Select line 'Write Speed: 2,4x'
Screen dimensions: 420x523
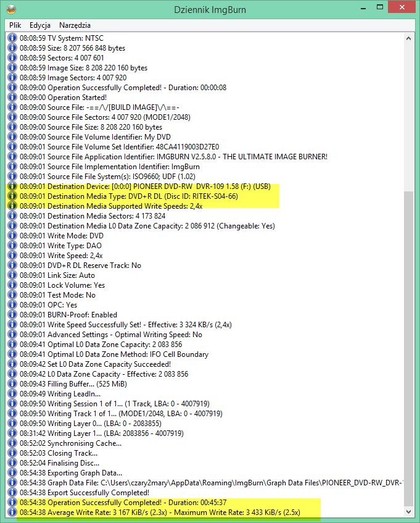(x=61, y=256)
